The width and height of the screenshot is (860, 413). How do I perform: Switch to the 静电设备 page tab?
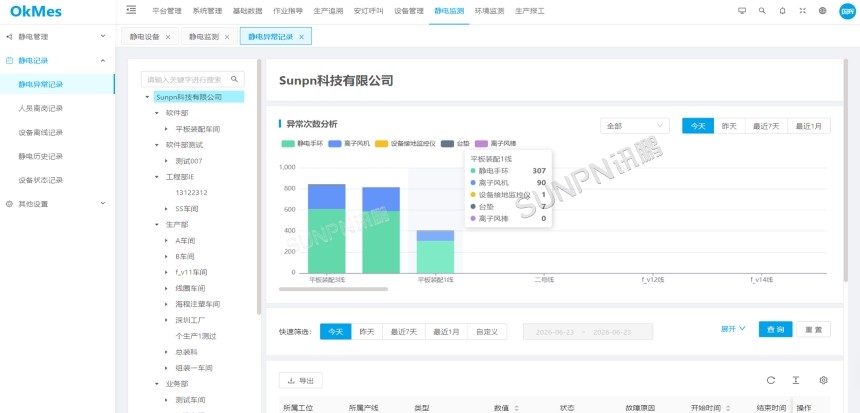pyautogui.click(x=145, y=37)
